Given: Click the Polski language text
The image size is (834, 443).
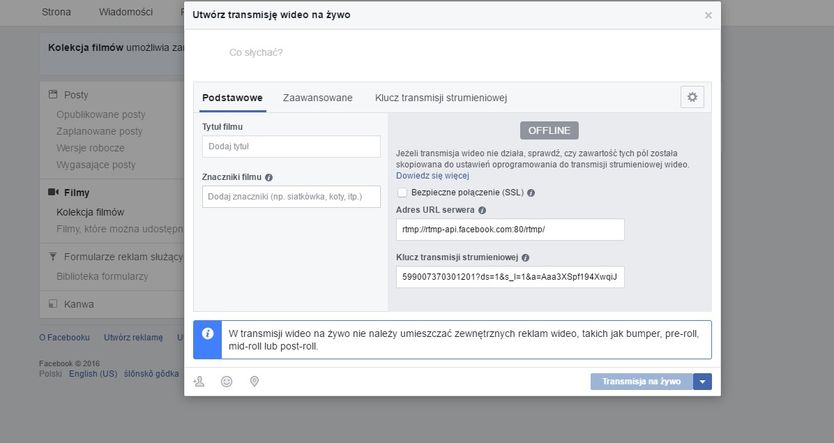Looking at the screenshot, I should click(51, 374).
